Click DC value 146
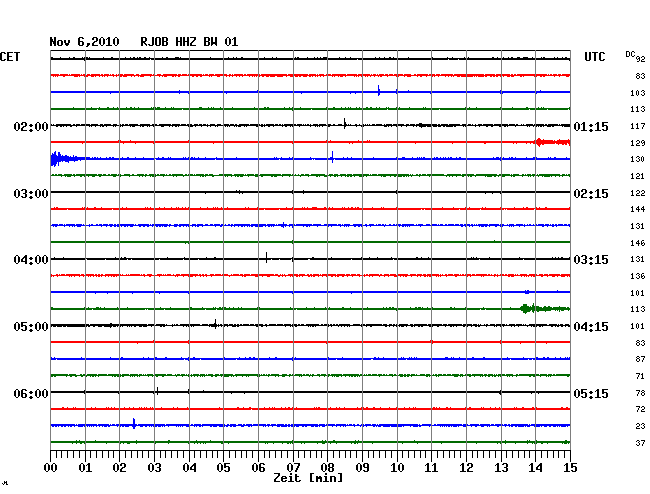This screenshot has width=650, height=494. click(x=638, y=243)
